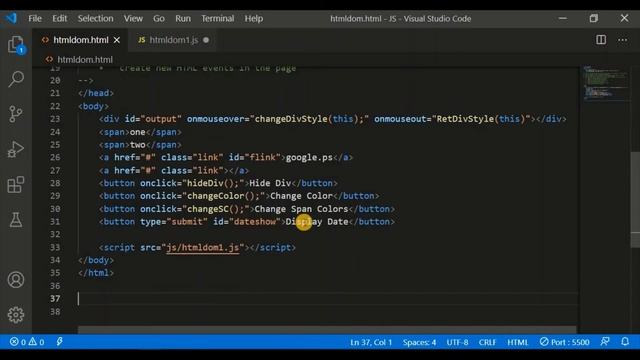Open the Help menu

point(253,18)
